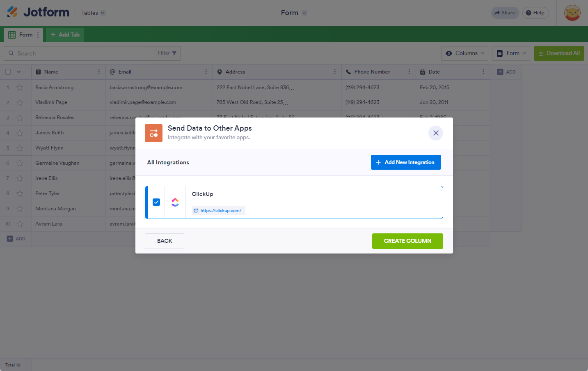Open Address column options menu
588x371 pixels.
(x=335, y=72)
